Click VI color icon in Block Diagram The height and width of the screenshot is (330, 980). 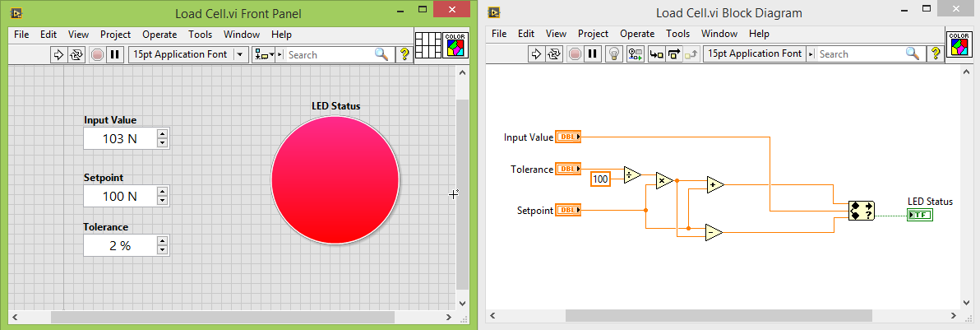959,44
